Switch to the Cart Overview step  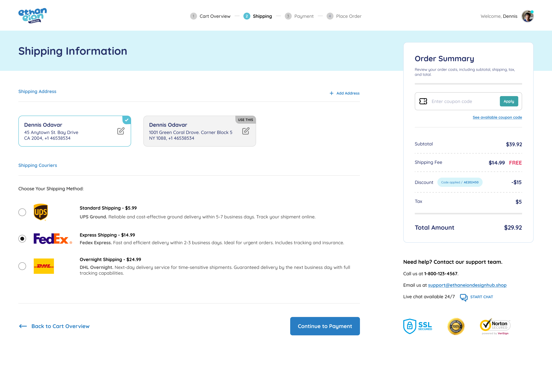tap(215, 16)
